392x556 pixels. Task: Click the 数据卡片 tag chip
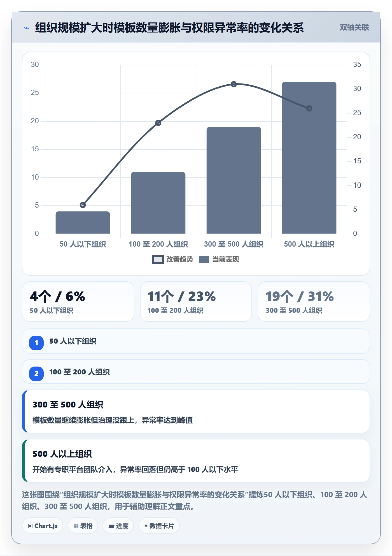tap(159, 526)
